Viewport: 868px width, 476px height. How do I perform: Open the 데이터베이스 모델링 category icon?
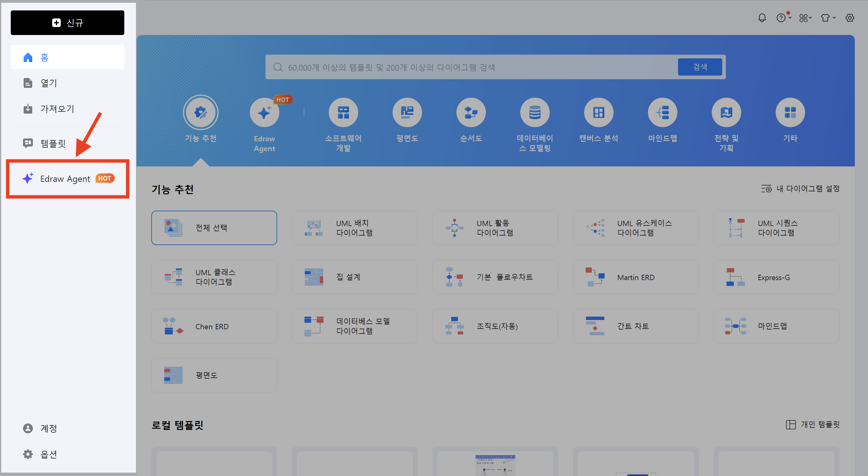point(535,113)
